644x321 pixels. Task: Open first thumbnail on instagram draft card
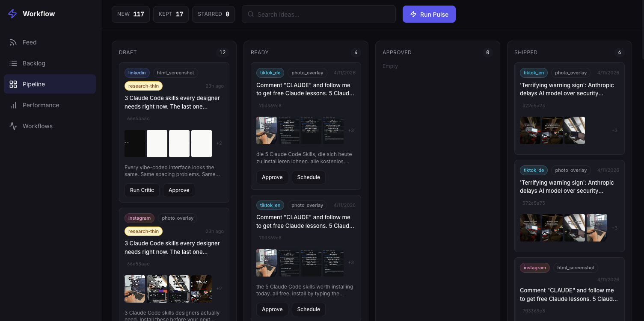135,289
